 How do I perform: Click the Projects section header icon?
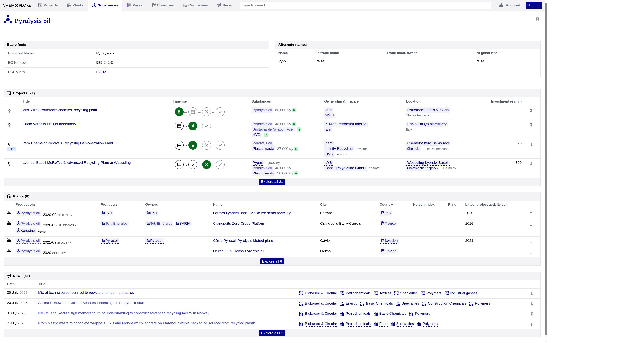coord(9,93)
